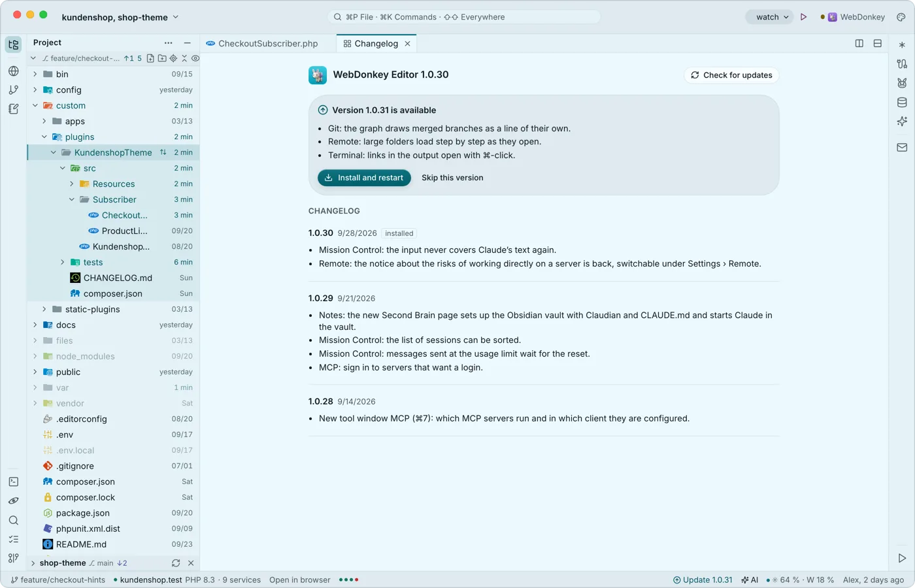Viewport: 915px width, 588px height.
Task: Split editor vertically with the columns icon
Action: [x=859, y=43]
